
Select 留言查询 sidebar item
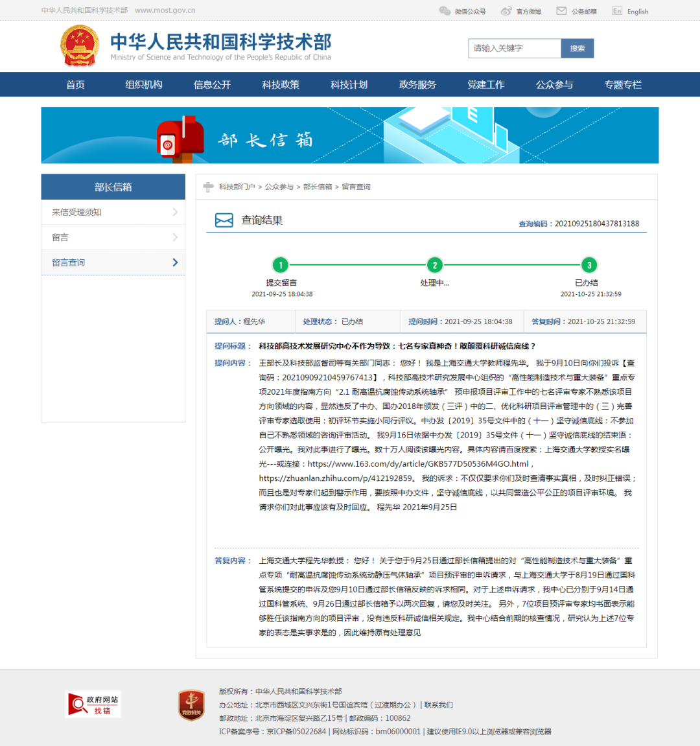pyautogui.click(x=113, y=262)
